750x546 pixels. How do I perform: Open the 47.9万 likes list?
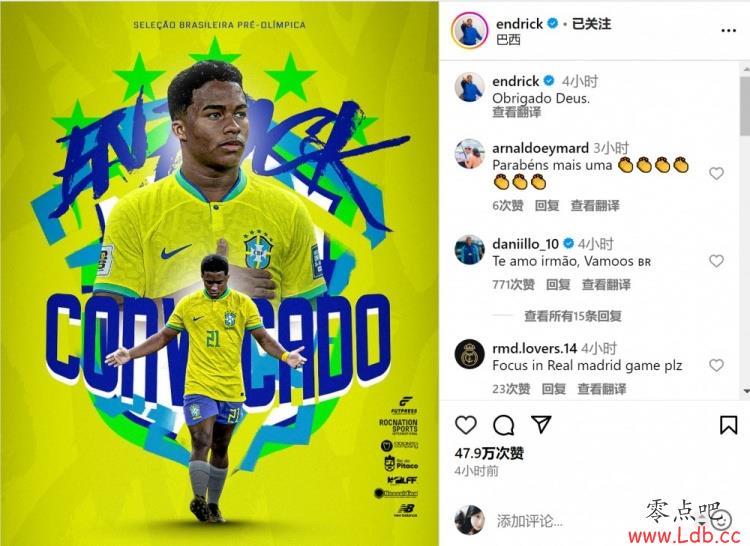489,453
